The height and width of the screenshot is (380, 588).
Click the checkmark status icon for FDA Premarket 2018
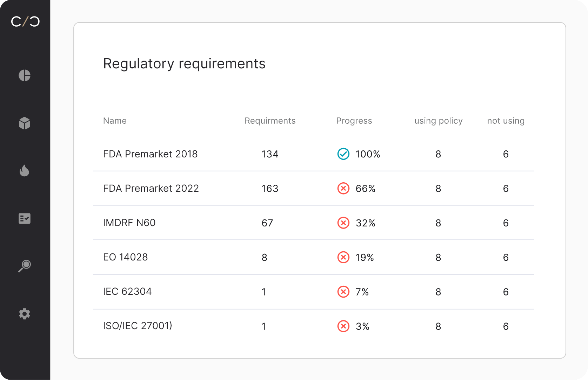tap(343, 154)
